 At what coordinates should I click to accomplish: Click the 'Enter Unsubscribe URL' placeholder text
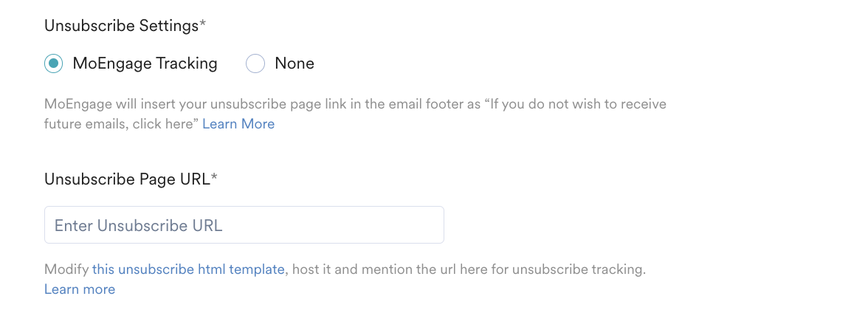click(139, 225)
